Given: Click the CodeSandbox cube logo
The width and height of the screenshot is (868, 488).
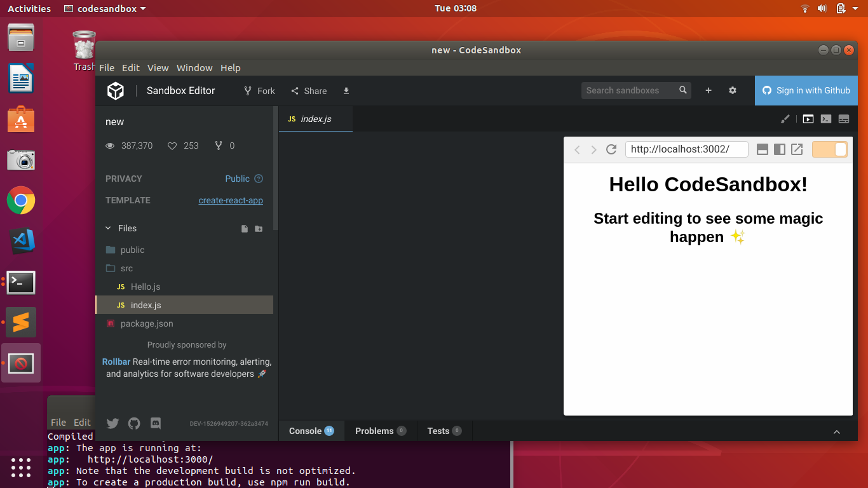Looking at the screenshot, I should 116,91.
